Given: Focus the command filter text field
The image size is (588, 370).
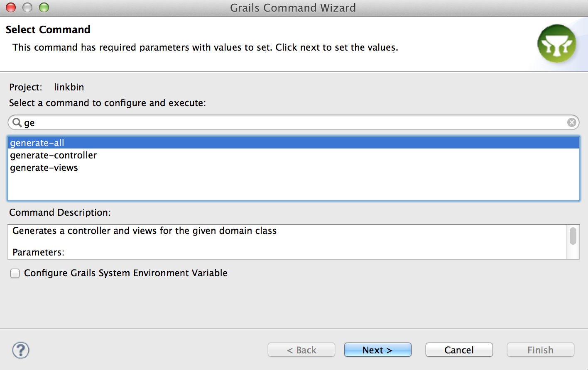Looking at the screenshot, I should coord(291,122).
